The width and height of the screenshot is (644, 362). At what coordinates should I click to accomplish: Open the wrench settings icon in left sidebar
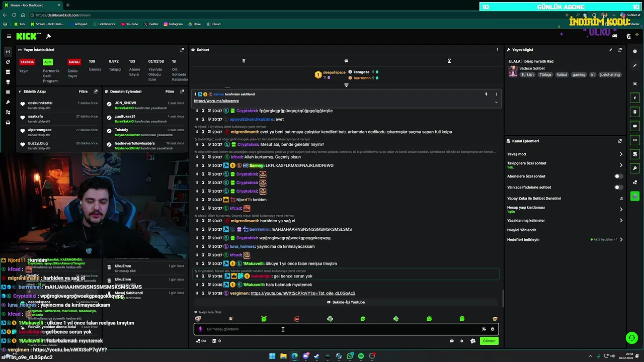pyautogui.click(x=8, y=102)
